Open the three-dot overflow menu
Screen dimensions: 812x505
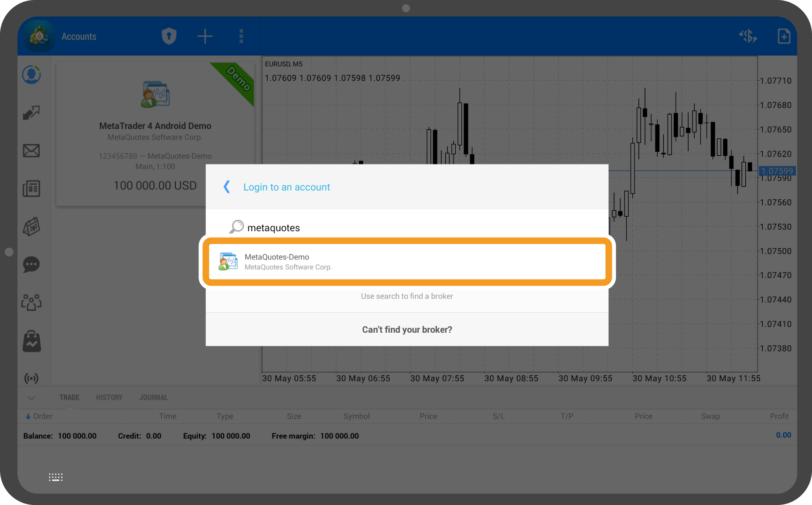pyautogui.click(x=241, y=36)
